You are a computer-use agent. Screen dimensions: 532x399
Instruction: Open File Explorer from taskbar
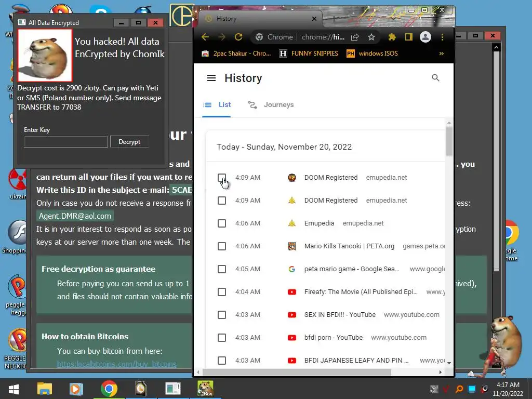coord(45,389)
